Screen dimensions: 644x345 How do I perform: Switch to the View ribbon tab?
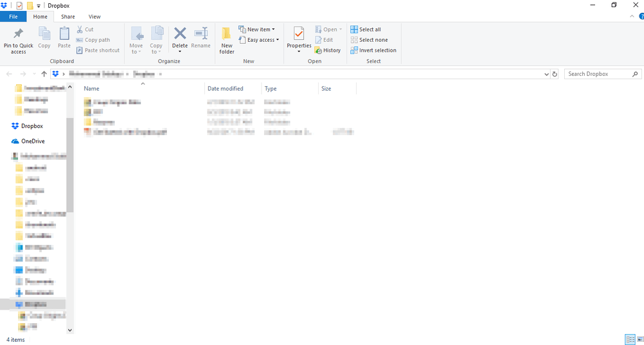(95, 17)
